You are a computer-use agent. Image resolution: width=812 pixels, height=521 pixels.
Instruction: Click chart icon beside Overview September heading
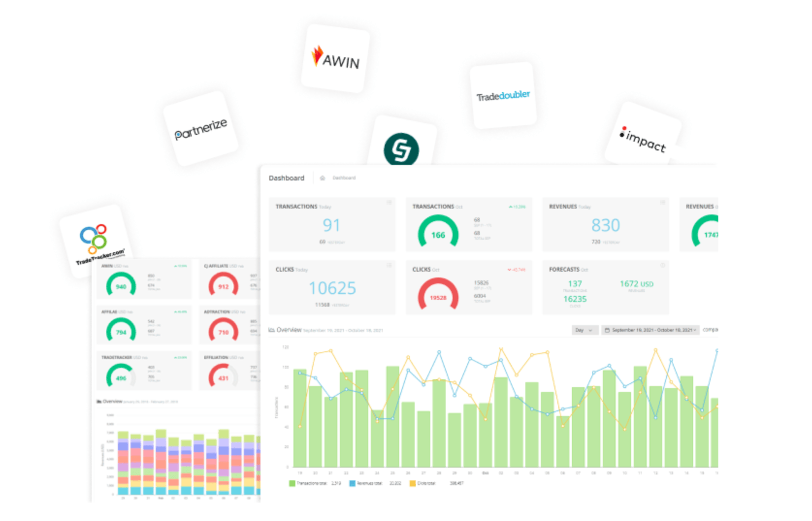272,330
